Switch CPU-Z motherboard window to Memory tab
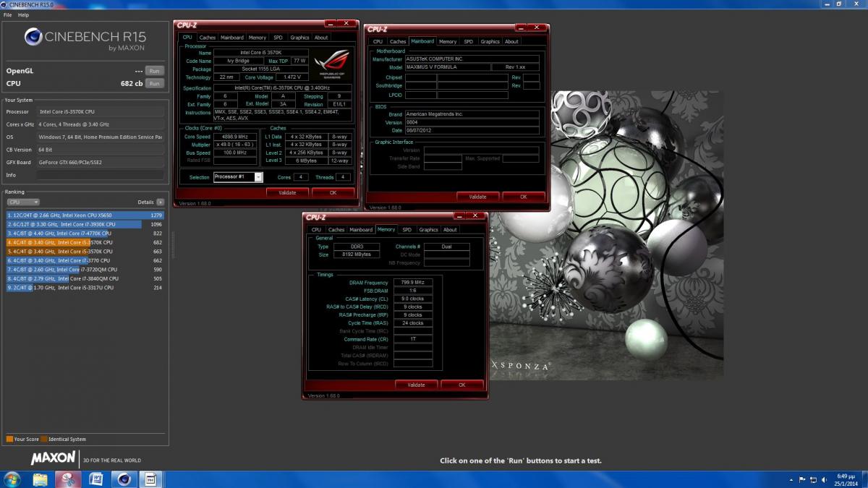Image resolution: width=868 pixels, height=488 pixels. pos(448,41)
